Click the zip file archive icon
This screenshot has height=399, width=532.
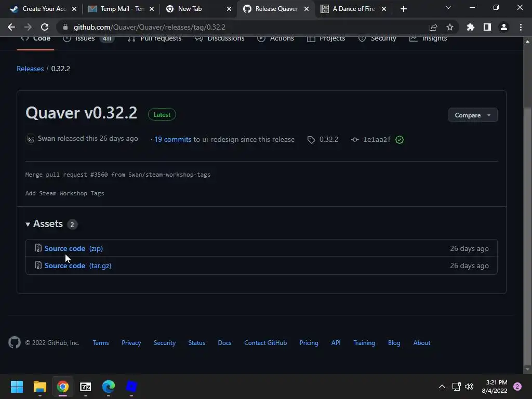coord(38,248)
